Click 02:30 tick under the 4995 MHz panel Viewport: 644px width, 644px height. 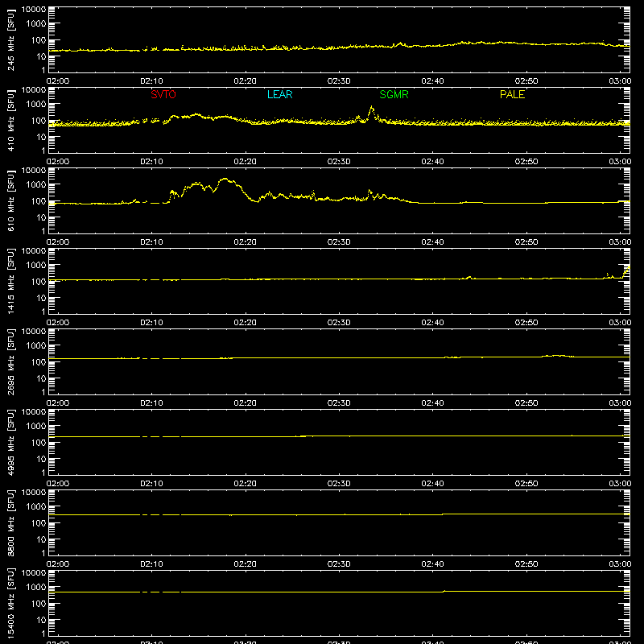339,484
